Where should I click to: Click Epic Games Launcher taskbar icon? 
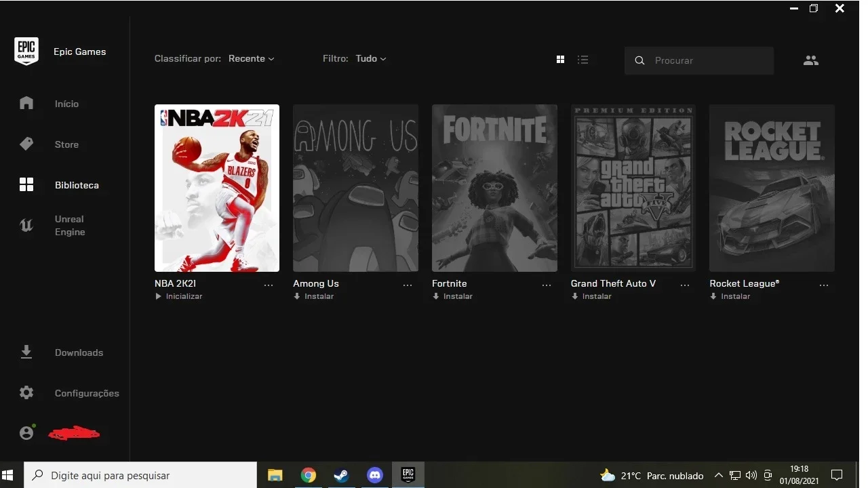(x=408, y=475)
